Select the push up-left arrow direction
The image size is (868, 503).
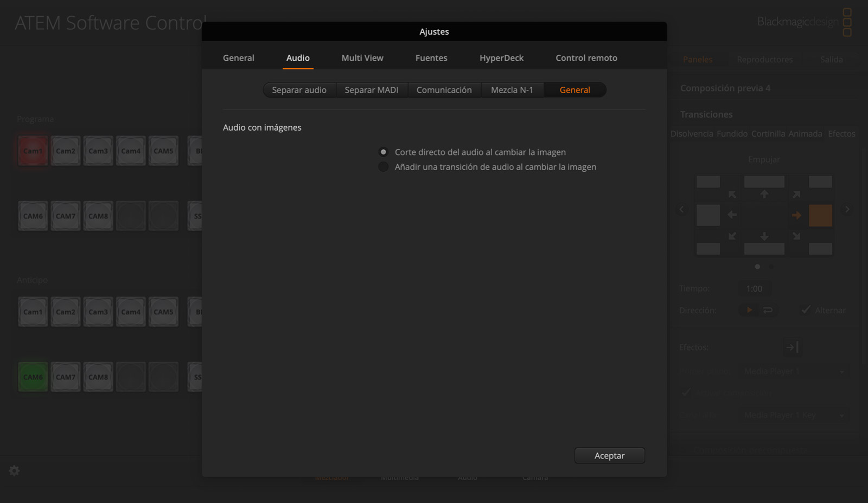(732, 194)
